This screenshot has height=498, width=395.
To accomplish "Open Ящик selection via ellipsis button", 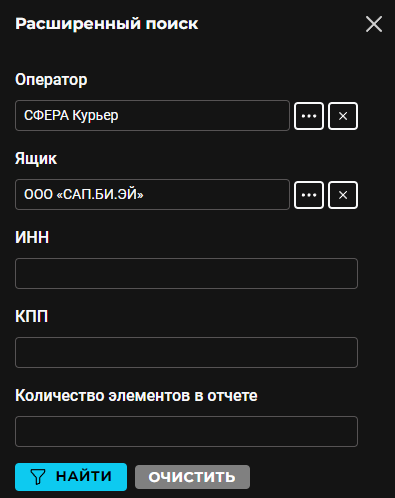I will pyautogui.click(x=309, y=195).
